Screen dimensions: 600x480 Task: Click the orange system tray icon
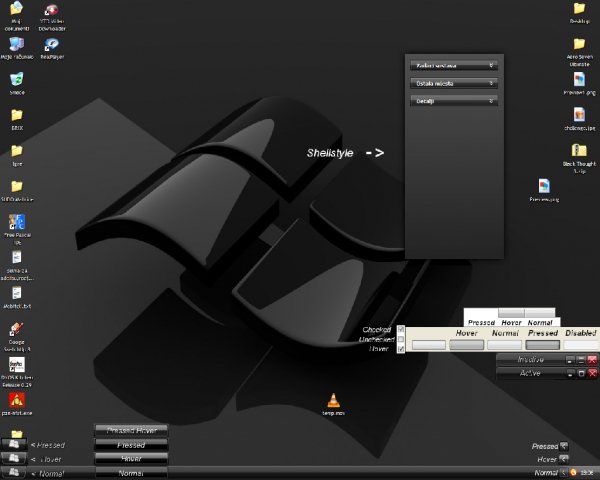point(573,472)
